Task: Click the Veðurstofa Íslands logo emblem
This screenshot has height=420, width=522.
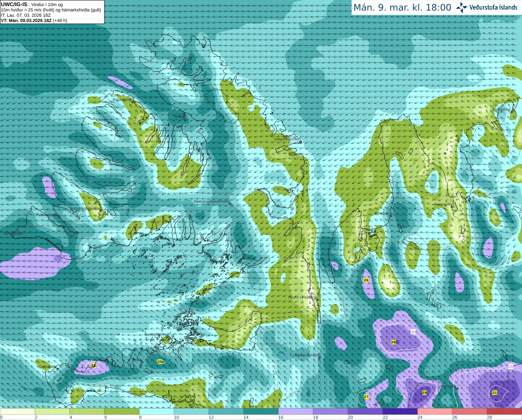Action: pyautogui.click(x=462, y=7)
